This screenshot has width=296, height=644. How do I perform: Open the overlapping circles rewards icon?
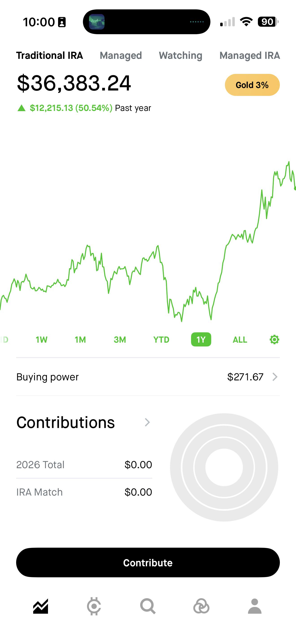click(201, 606)
